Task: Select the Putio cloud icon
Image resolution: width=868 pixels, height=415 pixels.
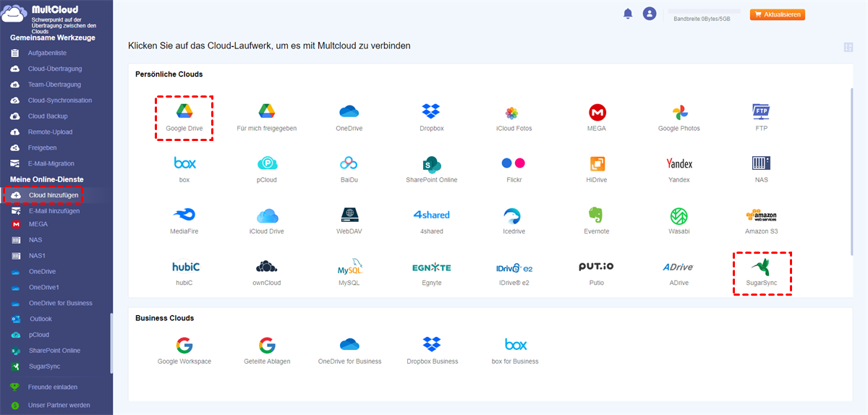Action: (x=597, y=267)
